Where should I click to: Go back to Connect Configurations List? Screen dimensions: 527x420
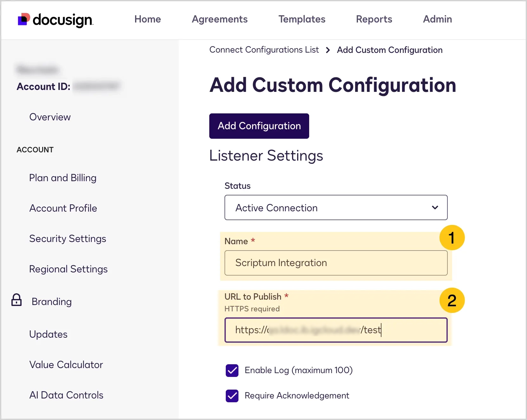[x=264, y=50]
